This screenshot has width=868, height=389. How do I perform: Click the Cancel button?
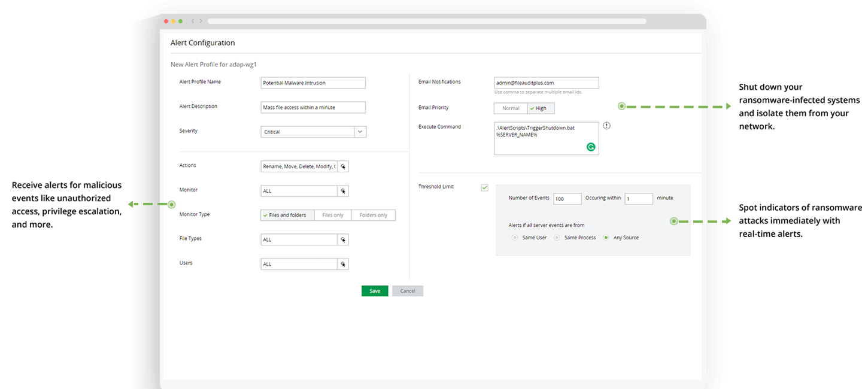[408, 291]
